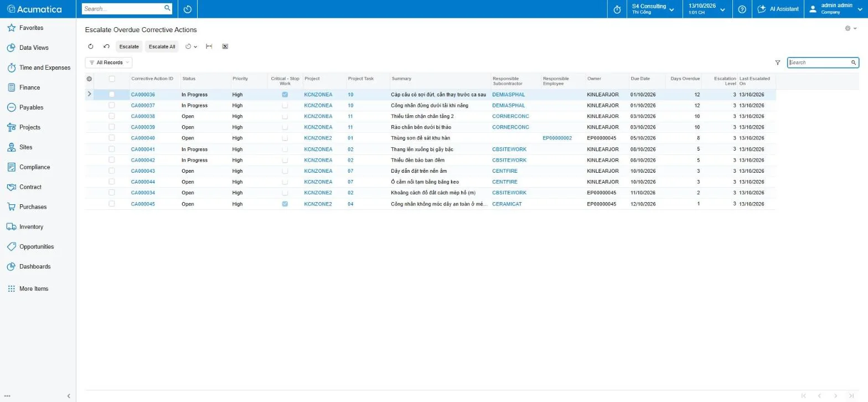Open the AI Assistant
This screenshot has width=868, height=402.
pyautogui.click(x=778, y=9)
